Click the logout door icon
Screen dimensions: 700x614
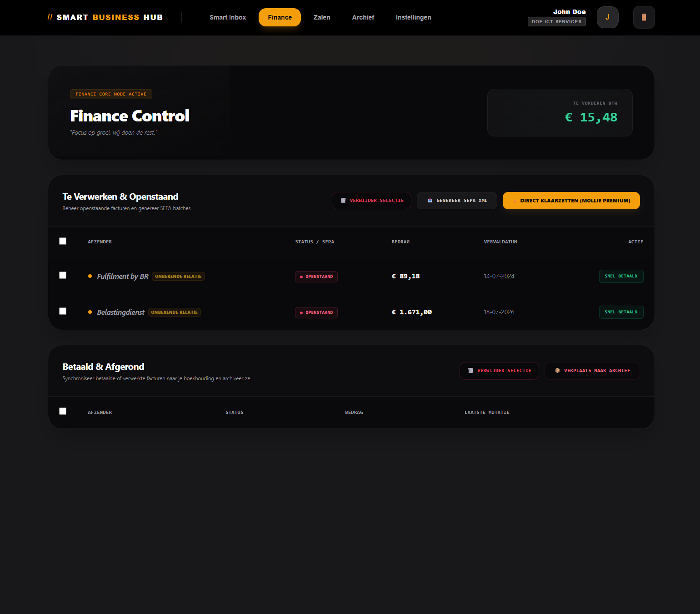coord(644,17)
